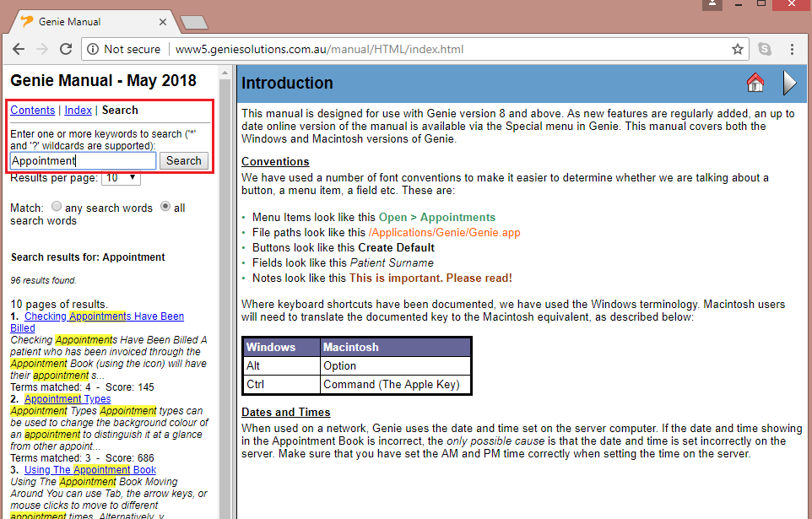Select 'any search words' radio button
This screenshot has width=812, height=519.
(x=57, y=207)
